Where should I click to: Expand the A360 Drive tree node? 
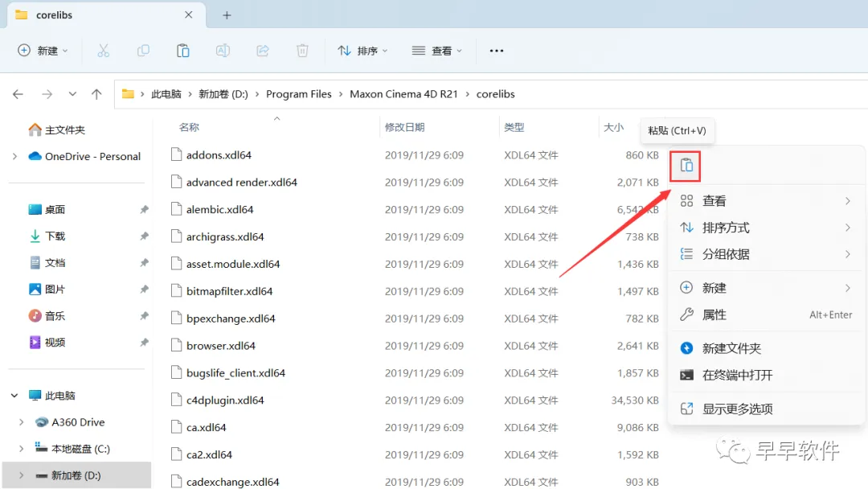pos(21,422)
